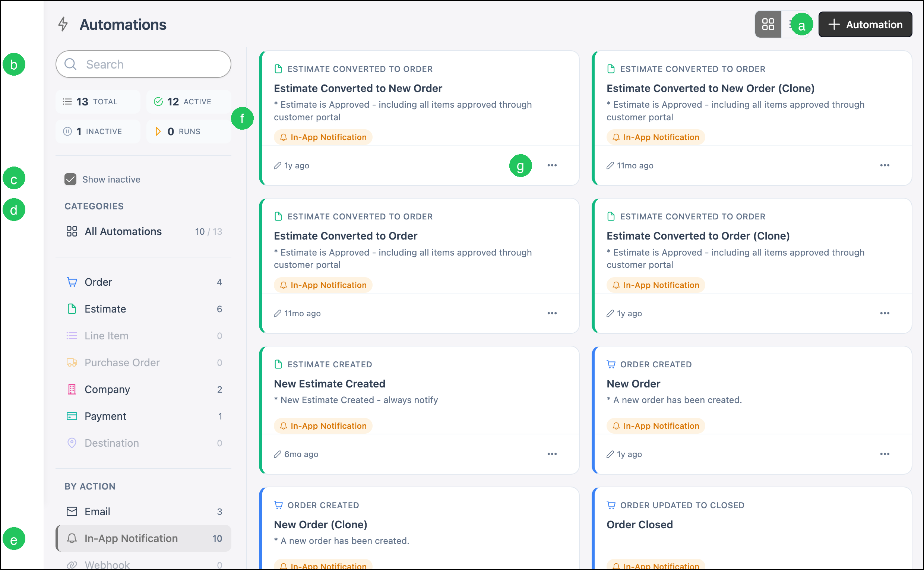Click In-App Notification badge on New Order card (non-clone)
The width and height of the screenshot is (924, 570).
point(656,426)
